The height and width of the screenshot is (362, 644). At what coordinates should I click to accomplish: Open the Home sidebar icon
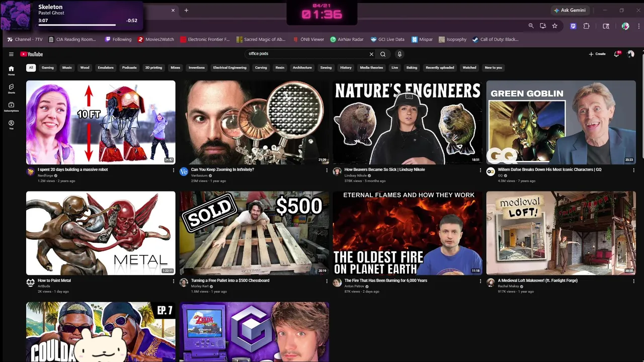pos(11,70)
